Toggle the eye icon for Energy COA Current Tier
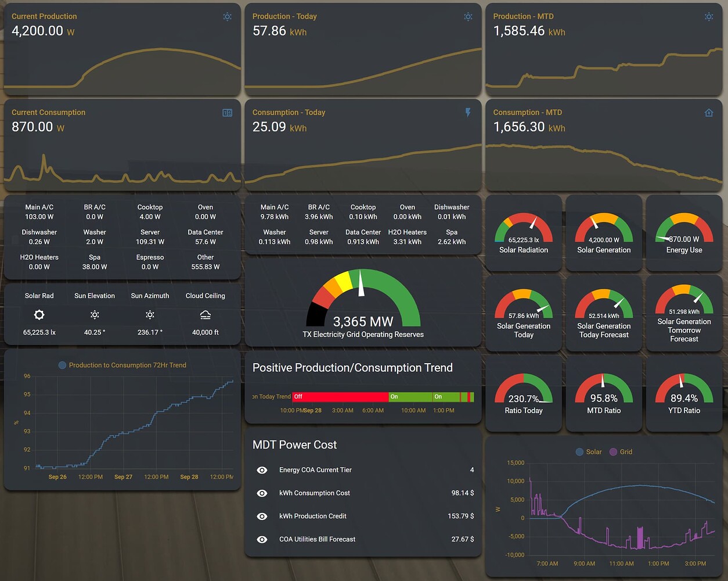This screenshot has width=728, height=581. (x=262, y=470)
